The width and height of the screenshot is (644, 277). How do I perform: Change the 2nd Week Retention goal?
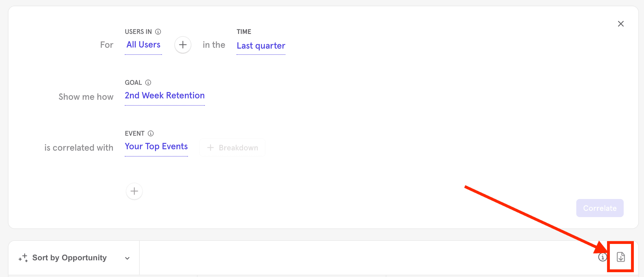[x=165, y=96]
